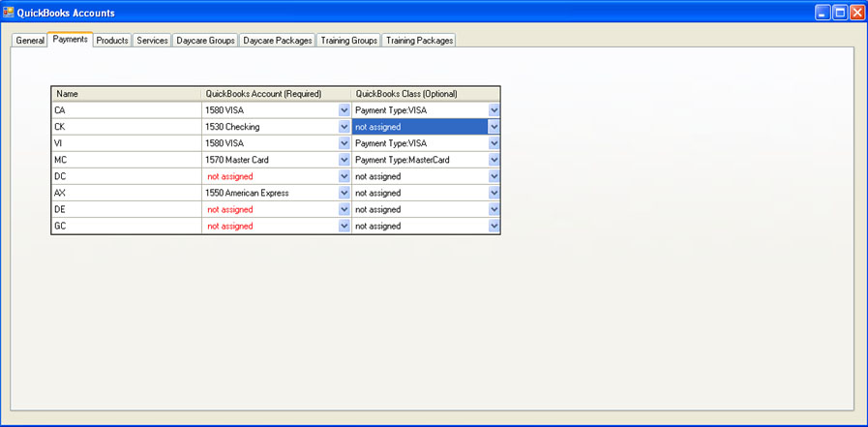Open QuickBooks Class dropdown for DC row
The image size is (868, 427).
coord(494,176)
